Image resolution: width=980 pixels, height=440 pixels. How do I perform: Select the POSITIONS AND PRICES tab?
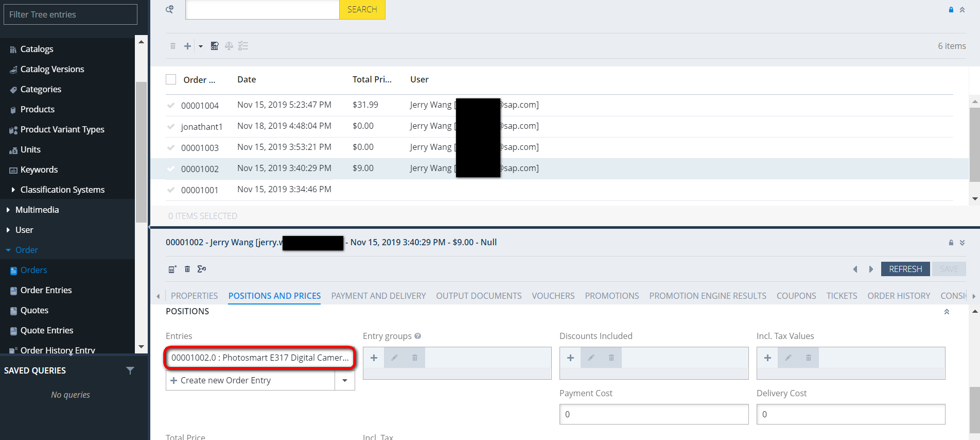pyautogui.click(x=274, y=296)
